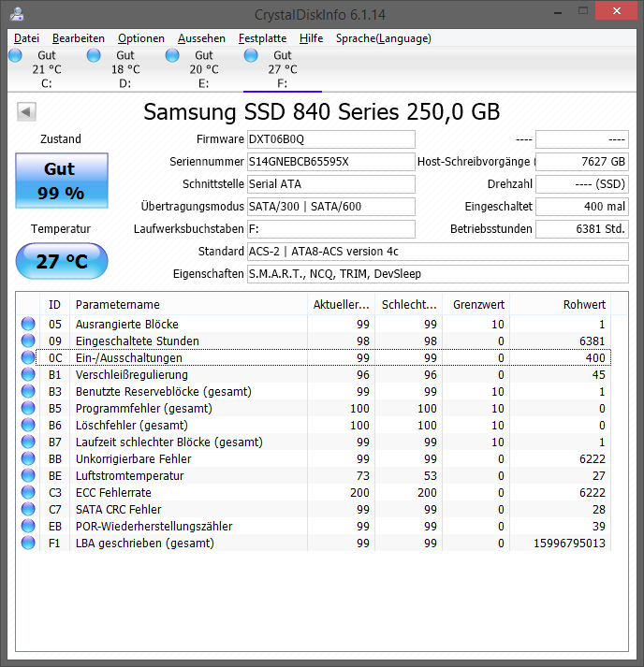Select drive F: status icon
This screenshot has height=667, width=644.
pos(251,55)
